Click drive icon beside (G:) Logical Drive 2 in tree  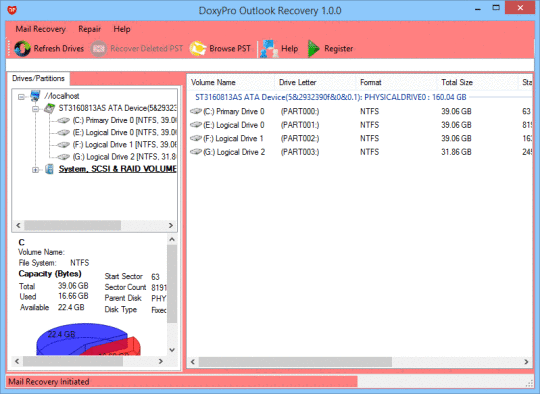tap(64, 157)
